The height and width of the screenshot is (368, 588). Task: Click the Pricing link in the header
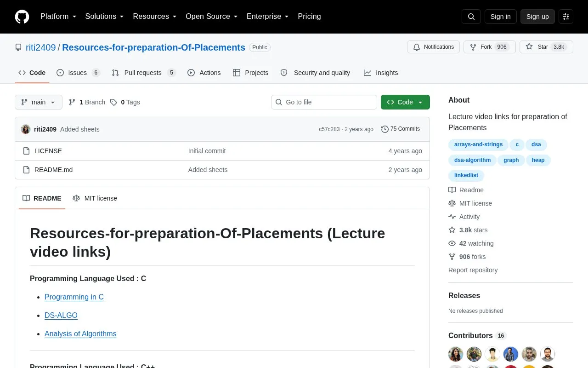tap(309, 17)
